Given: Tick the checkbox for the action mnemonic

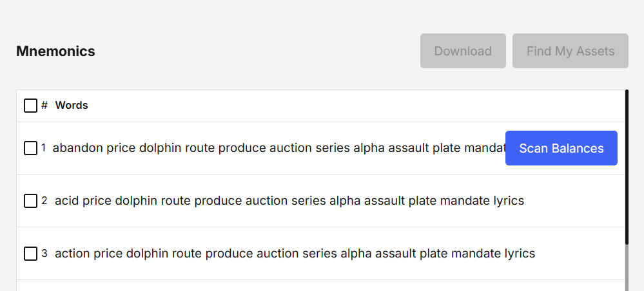Looking at the screenshot, I should click(30, 254).
